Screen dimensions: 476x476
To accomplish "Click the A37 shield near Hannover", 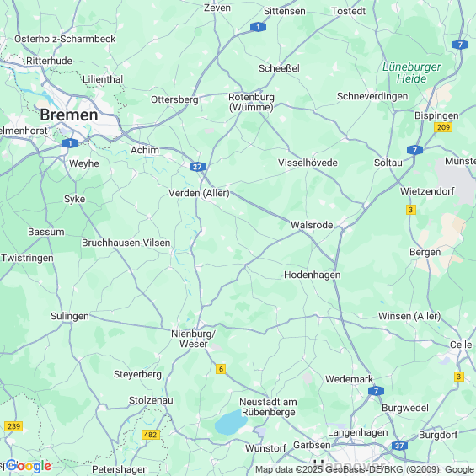I will 399,446.
